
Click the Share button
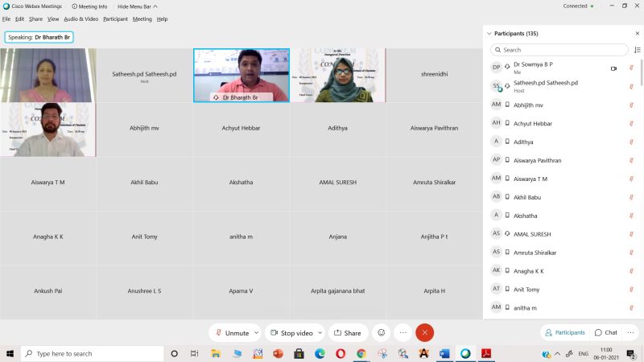348,332
